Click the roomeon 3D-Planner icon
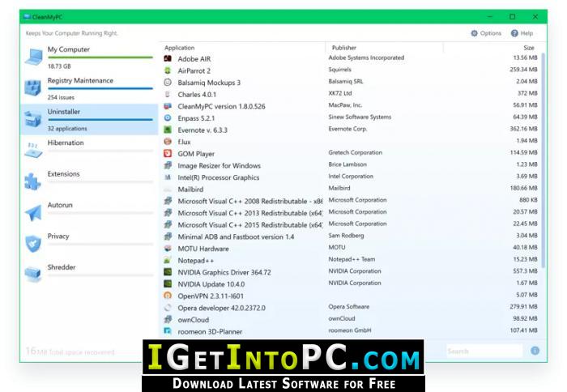 tap(168, 331)
